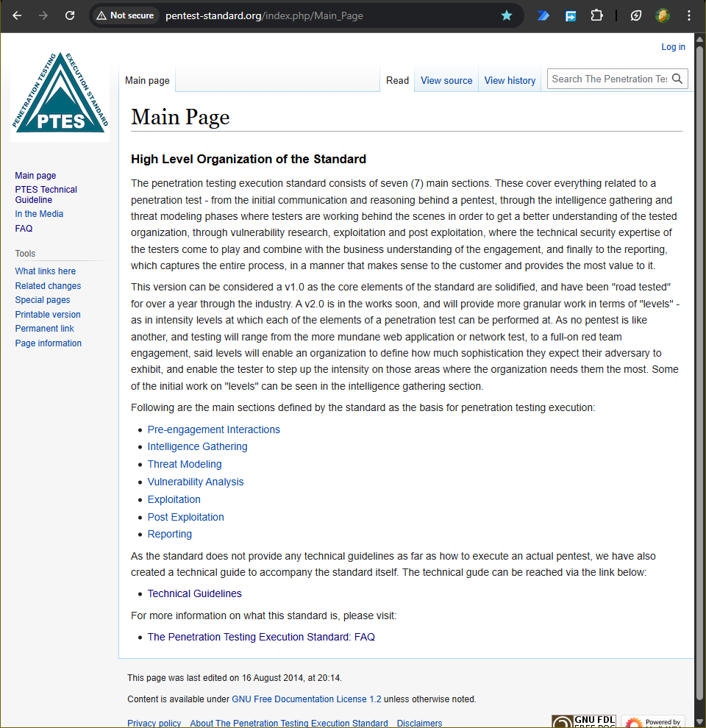
Task: Switch to the View history tab
Action: coord(510,80)
